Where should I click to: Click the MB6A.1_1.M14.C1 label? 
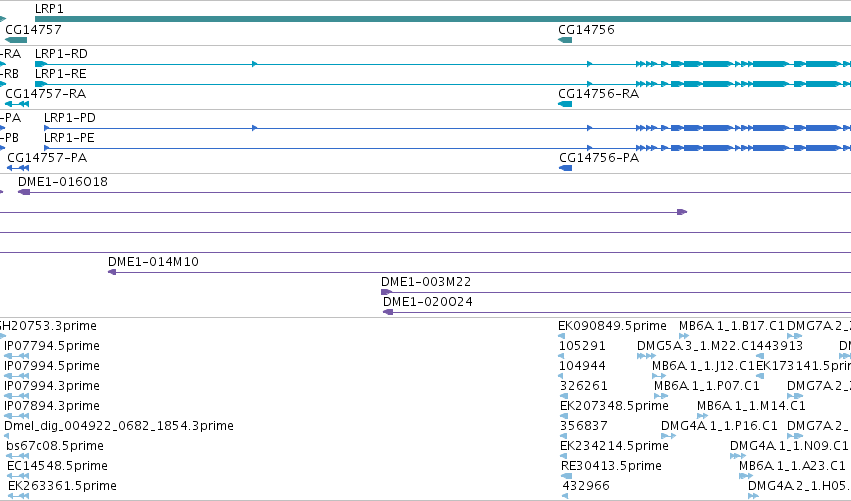click(751, 406)
